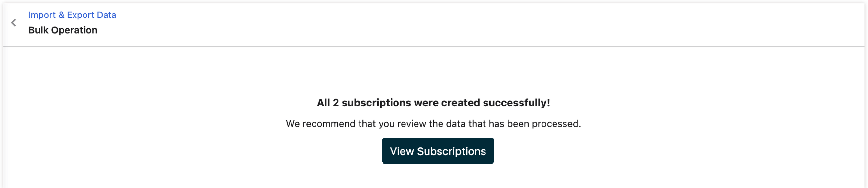Select the Bulk Operation heading text
Screen dimensions: 868x188
[x=63, y=30]
